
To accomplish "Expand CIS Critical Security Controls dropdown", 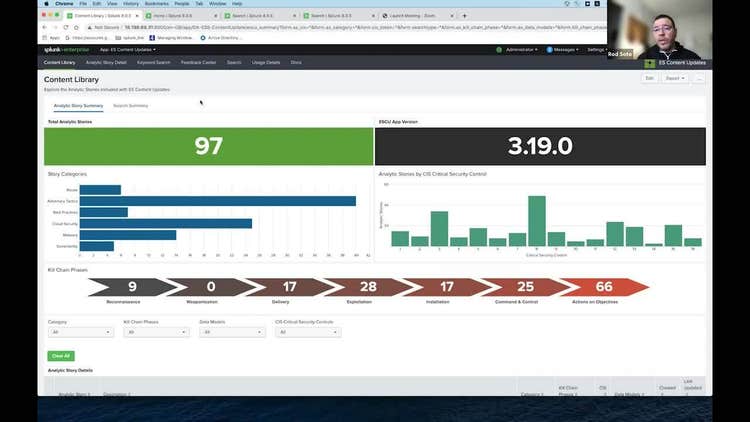I will coord(308,332).
